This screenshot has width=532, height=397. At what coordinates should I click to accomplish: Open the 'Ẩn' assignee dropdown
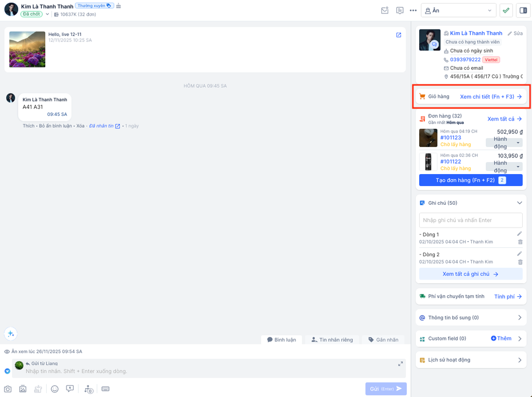[458, 10]
